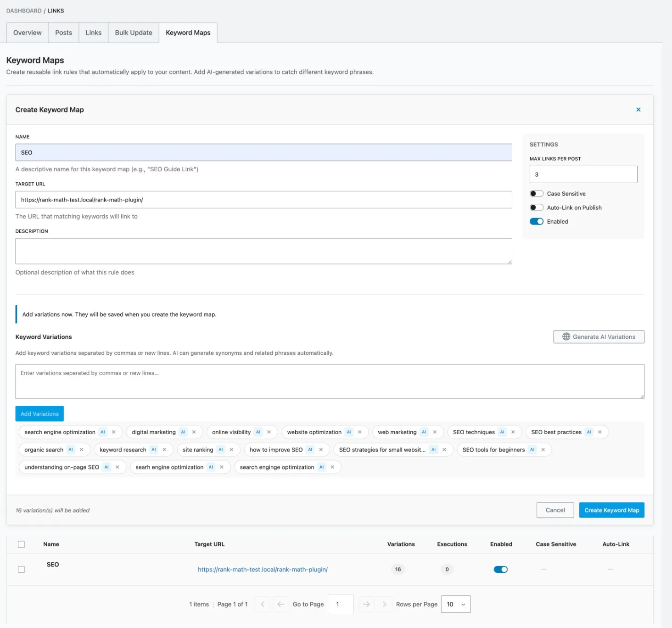
Task: Disable the Enabled toggle for the SEO row
Action: (501, 569)
